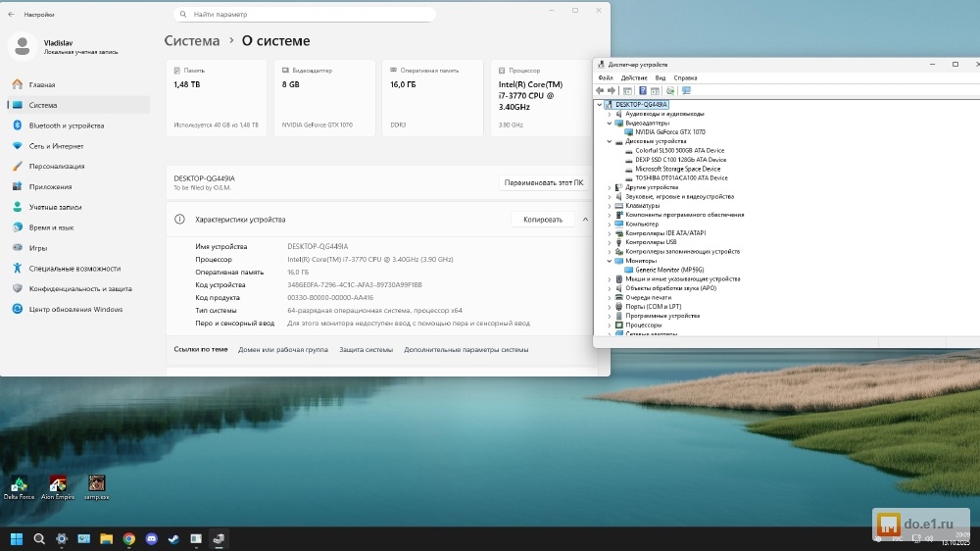Collapse the Характеристики устройства section chevron
The height and width of the screenshot is (551, 980).
(585, 220)
